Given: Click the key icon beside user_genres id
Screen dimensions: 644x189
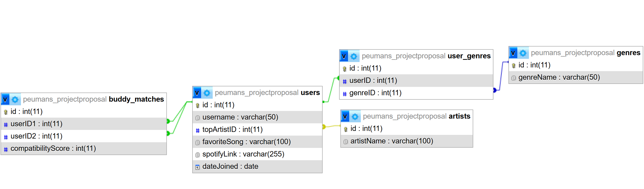Looking at the screenshot, I should [x=345, y=69].
